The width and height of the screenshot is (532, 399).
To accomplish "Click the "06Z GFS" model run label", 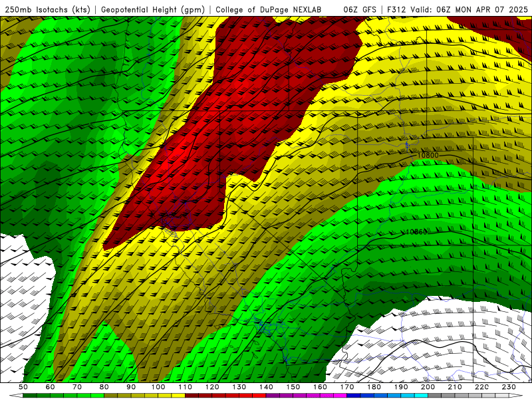I will (360, 9).
